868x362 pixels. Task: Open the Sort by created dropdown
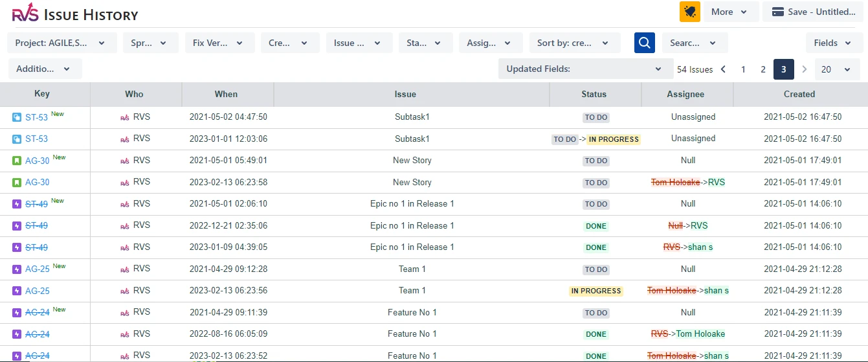(574, 43)
